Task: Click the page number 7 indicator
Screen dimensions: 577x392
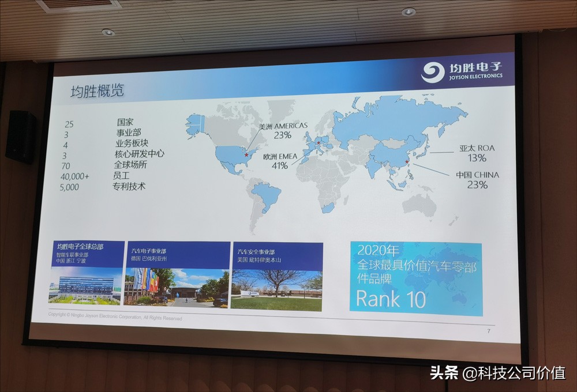Action: [488, 331]
